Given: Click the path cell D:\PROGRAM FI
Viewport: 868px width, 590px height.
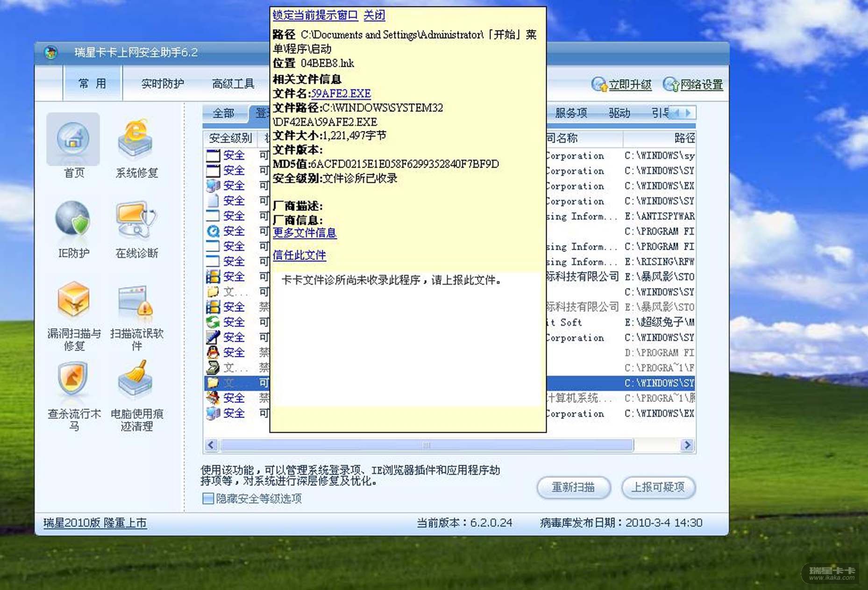Looking at the screenshot, I should click(x=659, y=353).
